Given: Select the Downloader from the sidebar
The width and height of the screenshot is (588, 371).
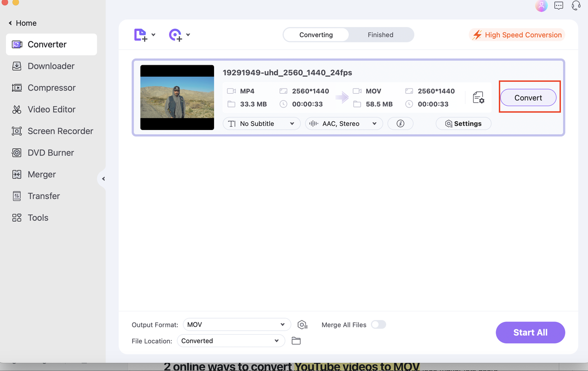Looking at the screenshot, I should click(51, 66).
